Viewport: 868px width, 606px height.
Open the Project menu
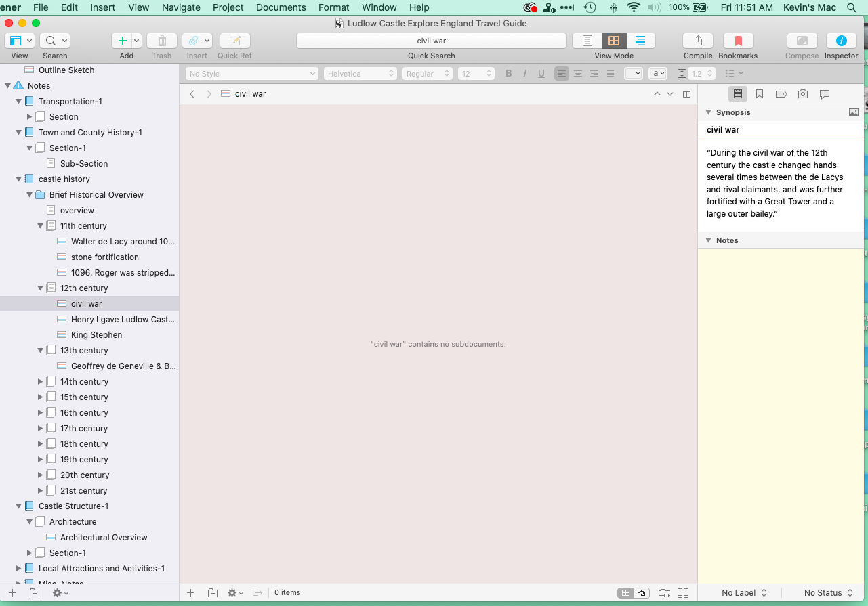point(228,7)
